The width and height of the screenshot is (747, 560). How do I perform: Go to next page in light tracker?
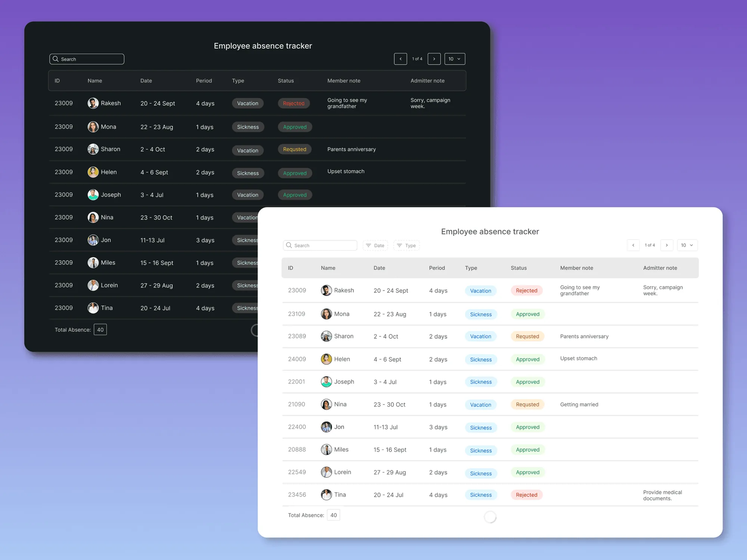[x=667, y=245]
